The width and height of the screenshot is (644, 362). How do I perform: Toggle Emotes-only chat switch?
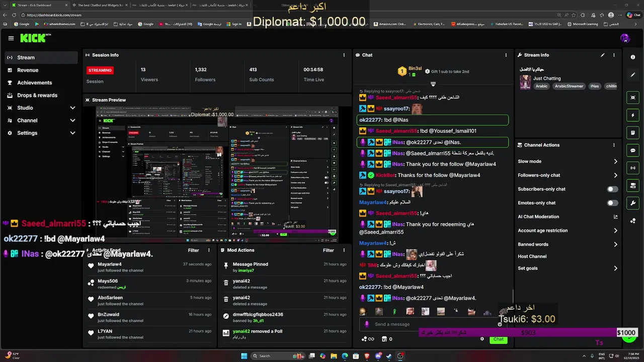[x=612, y=203]
